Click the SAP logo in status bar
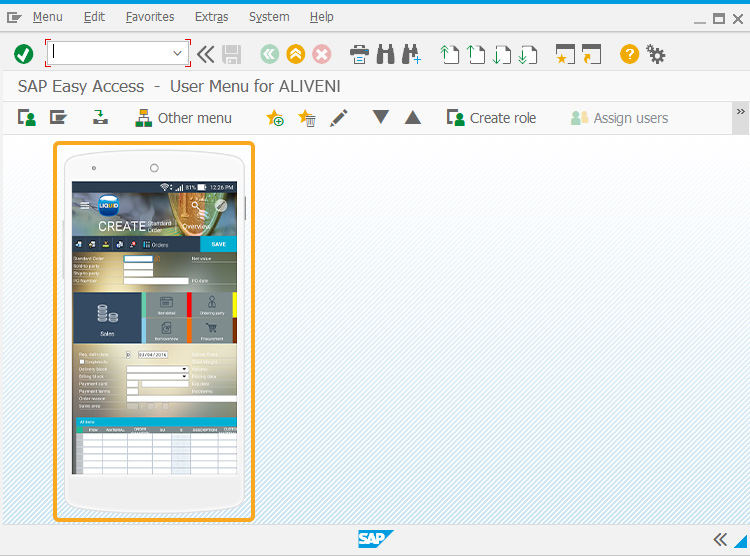 (375, 539)
